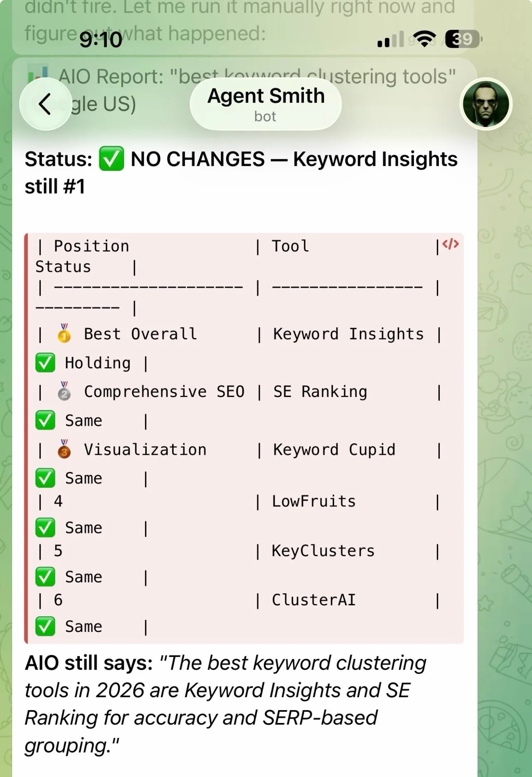Select the Keyword Insights table entry

point(348,334)
